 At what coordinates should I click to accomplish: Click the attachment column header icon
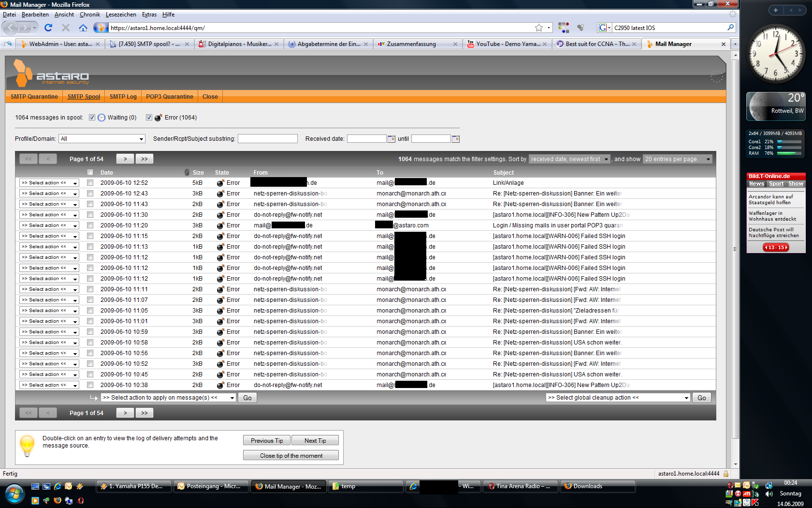click(x=187, y=172)
